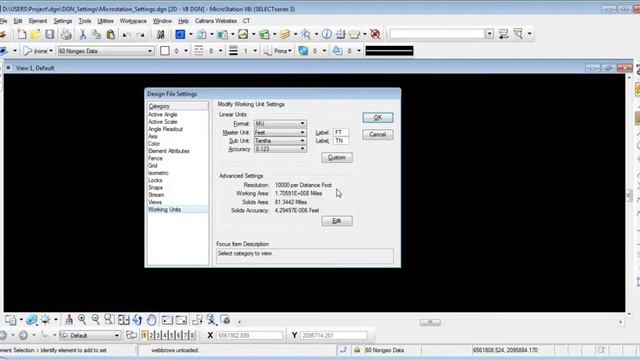This screenshot has width=640, height=360.
Task: Open a file using the folder icon
Action: 36,34
